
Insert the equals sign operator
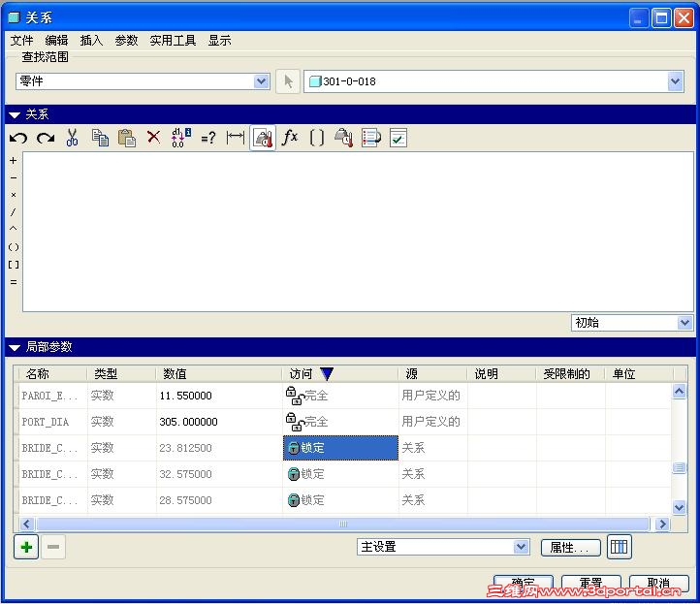[x=14, y=282]
